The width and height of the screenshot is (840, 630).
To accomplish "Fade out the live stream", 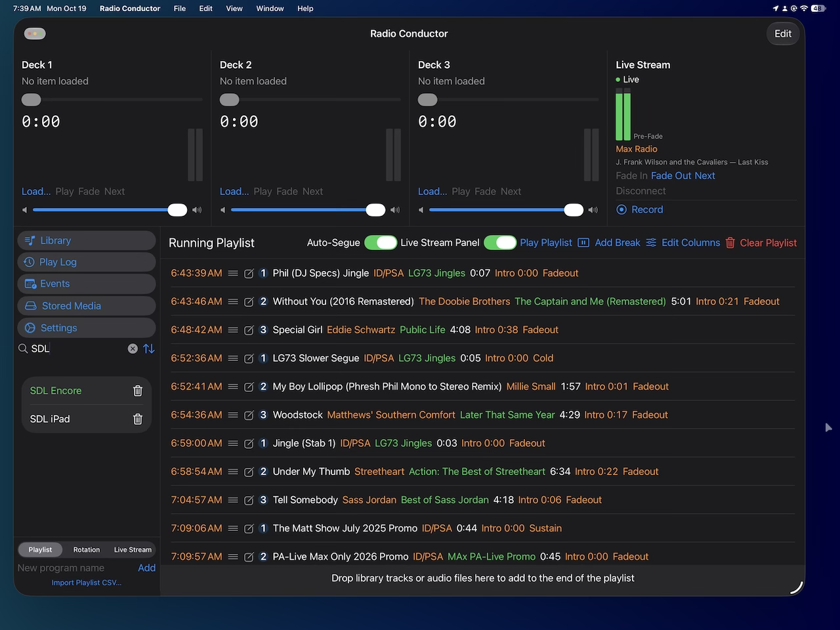I will tap(671, 176).
